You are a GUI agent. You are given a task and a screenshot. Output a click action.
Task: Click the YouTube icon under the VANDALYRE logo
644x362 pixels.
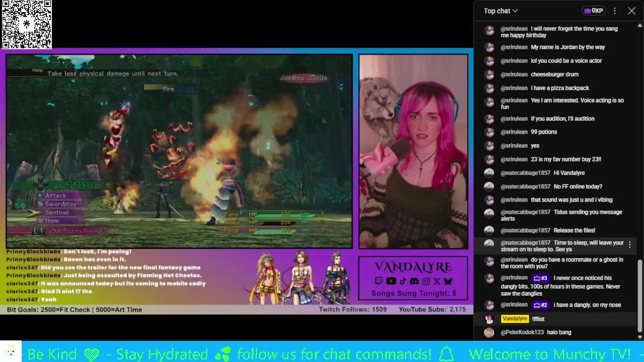pos(390,281)
